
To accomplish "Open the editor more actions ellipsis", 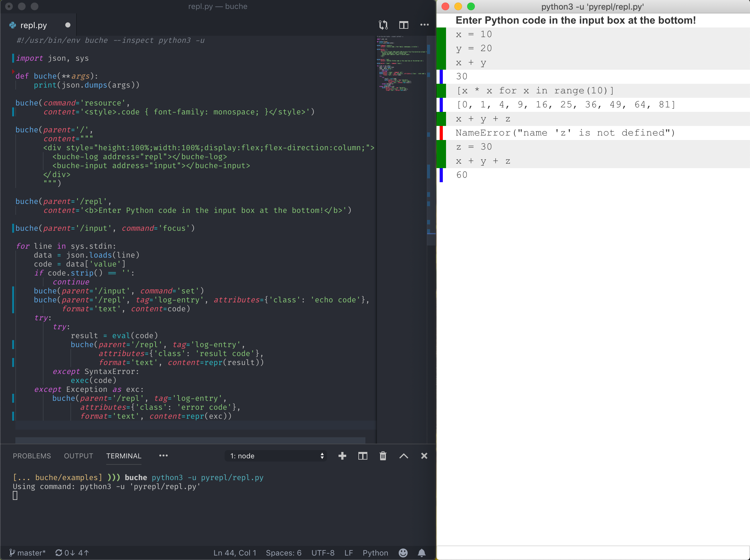I will pos(424,25).
